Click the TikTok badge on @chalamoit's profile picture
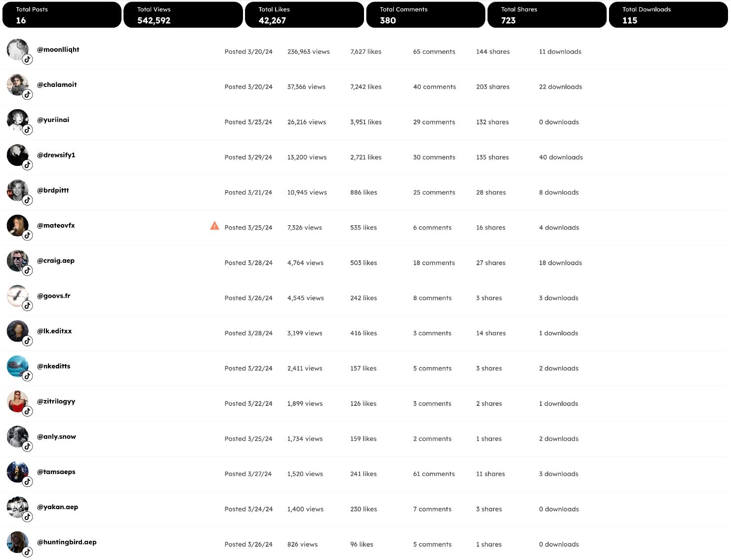731x560 pixels. coord(28,94)
